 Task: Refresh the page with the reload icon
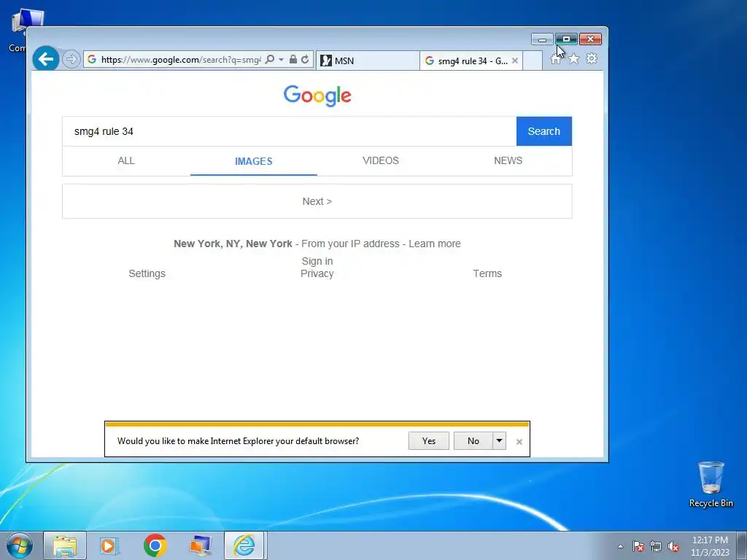(x=305, y=59)
